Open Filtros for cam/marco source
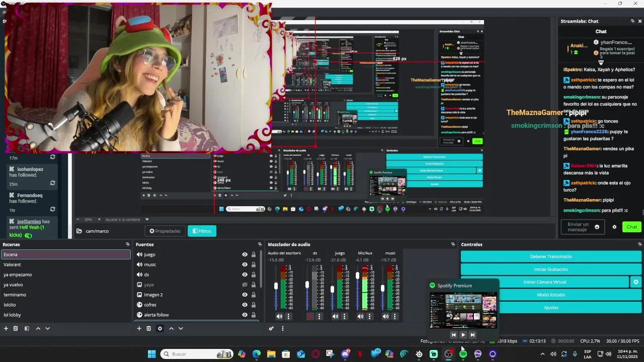This screenshot has height=362, width=644. coord(202,231)
